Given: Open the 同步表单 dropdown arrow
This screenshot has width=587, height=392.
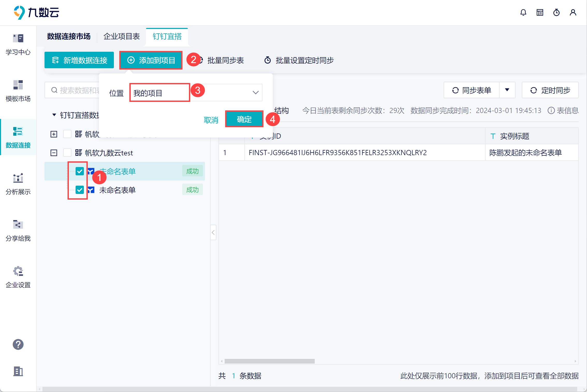Looking at the screenshot, I should click(x=507, y=90).
